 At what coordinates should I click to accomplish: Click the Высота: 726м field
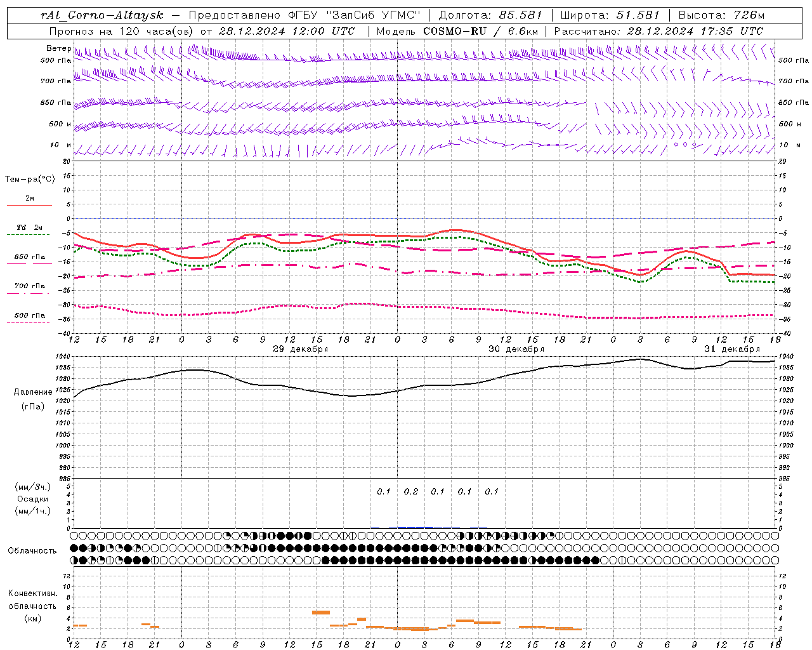tap(721, 15)
